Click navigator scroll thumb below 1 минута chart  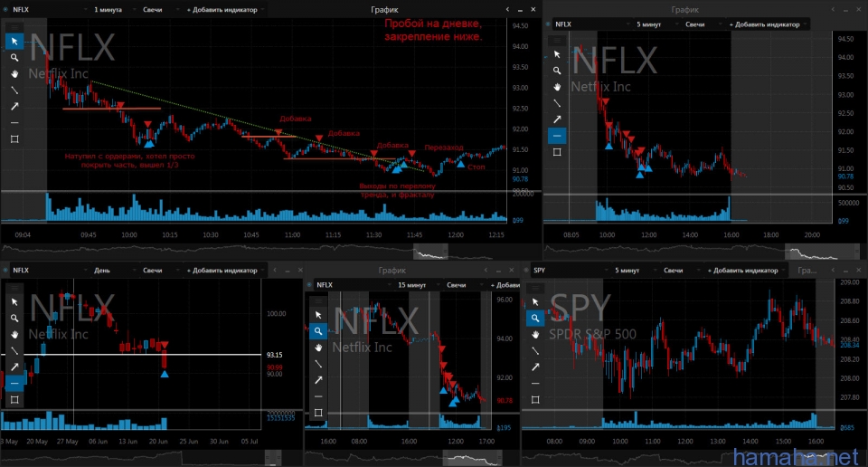tap(430, 252)
